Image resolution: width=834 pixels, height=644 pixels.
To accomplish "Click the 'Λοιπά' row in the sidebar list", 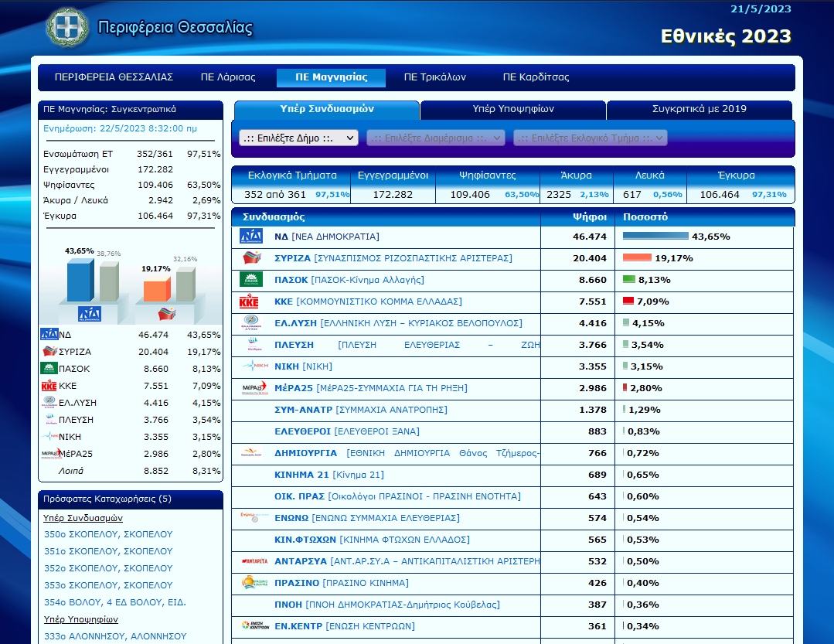I will (x=131, y=471).
